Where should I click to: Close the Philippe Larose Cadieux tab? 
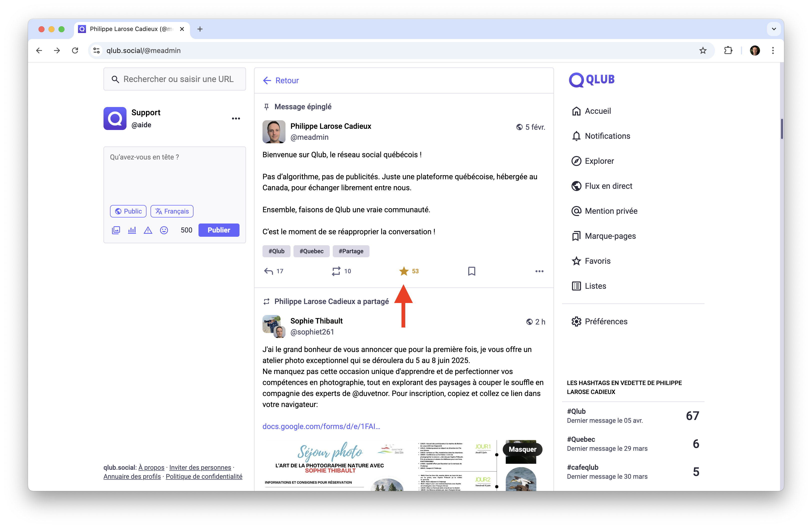pos(182,29)
